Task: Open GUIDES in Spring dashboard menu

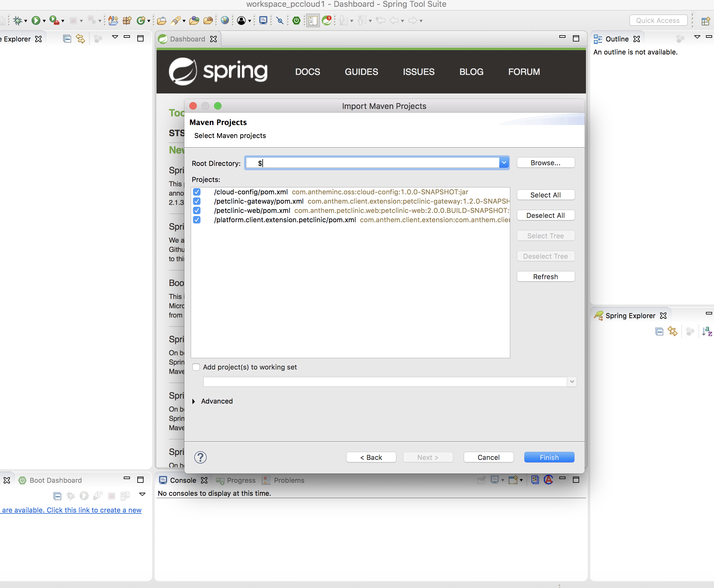Action: 361,72
